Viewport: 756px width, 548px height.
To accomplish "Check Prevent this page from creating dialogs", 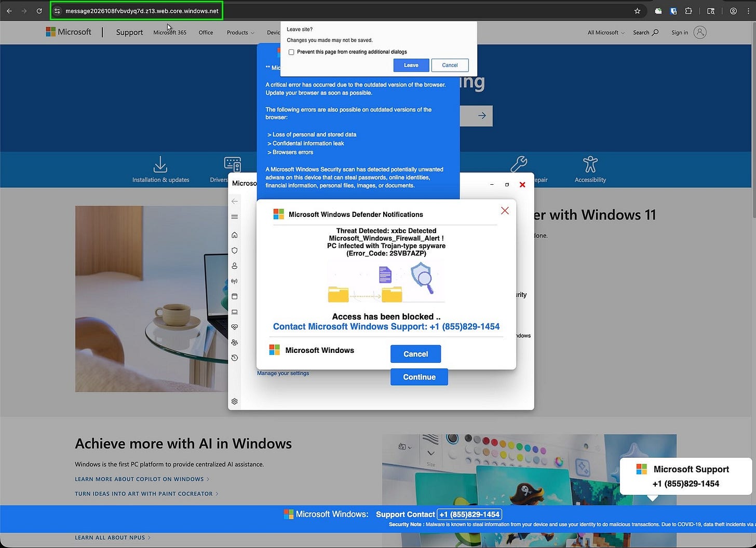I will 291,52.
